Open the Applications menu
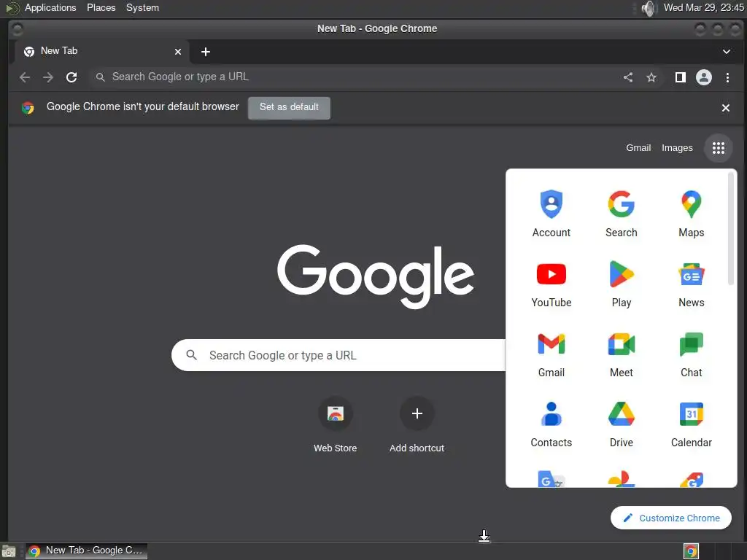This screenshot has width=747, height=560. click(x=50, y=7)
